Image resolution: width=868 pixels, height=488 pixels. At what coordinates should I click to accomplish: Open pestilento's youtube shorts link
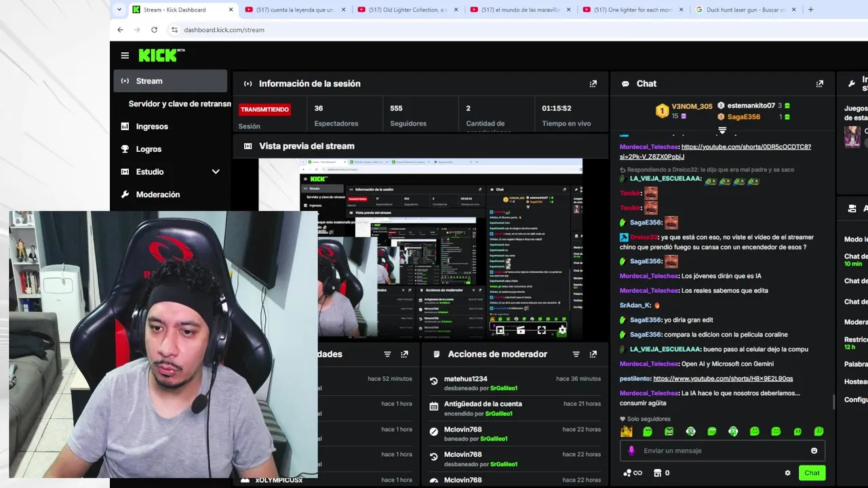coord(723,378)
